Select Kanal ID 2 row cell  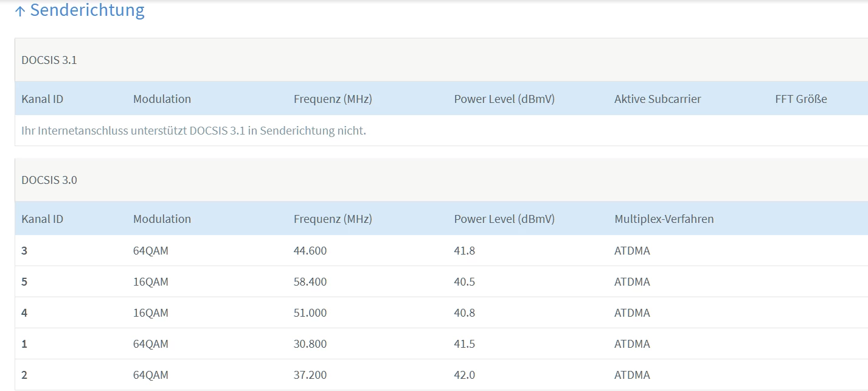(24, 375)
